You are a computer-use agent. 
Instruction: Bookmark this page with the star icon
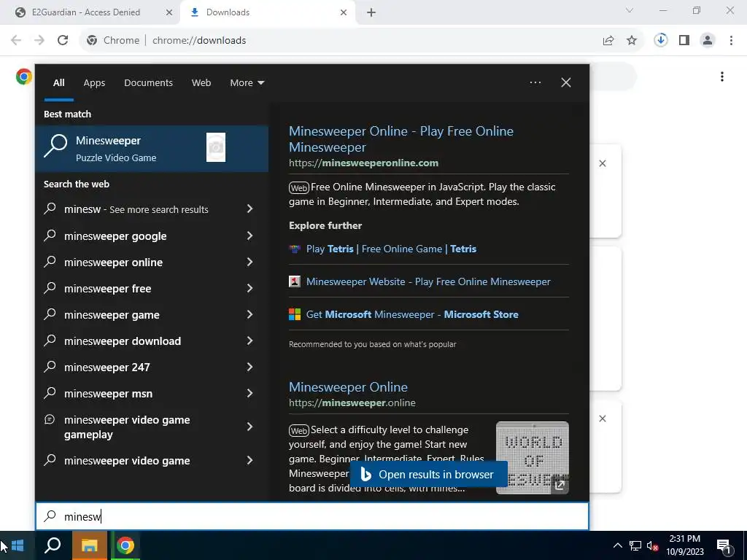pos(632,41)
